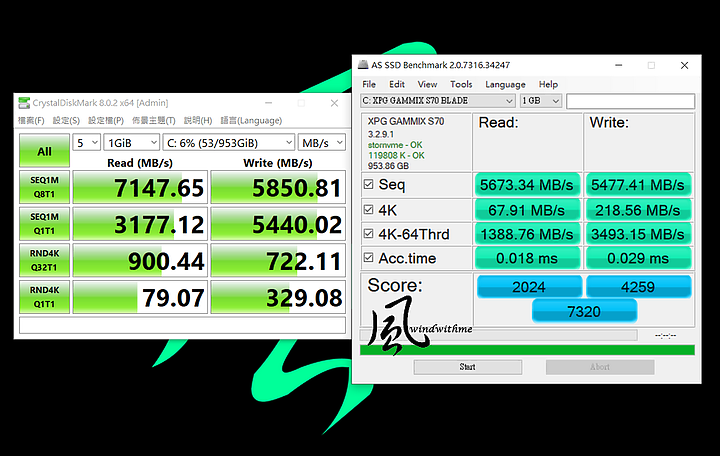Click the 0.029 ms write access time
The height and width of the screenshot is (456, 720).
[x=638, y=258]
